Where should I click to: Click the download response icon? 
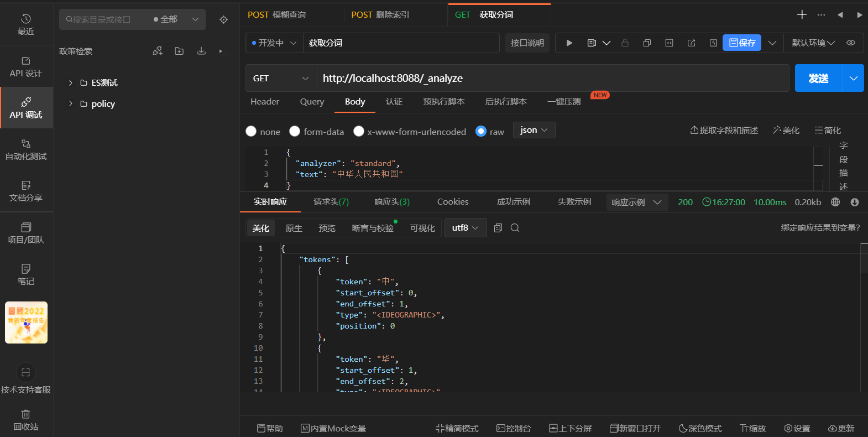point(855,202)
